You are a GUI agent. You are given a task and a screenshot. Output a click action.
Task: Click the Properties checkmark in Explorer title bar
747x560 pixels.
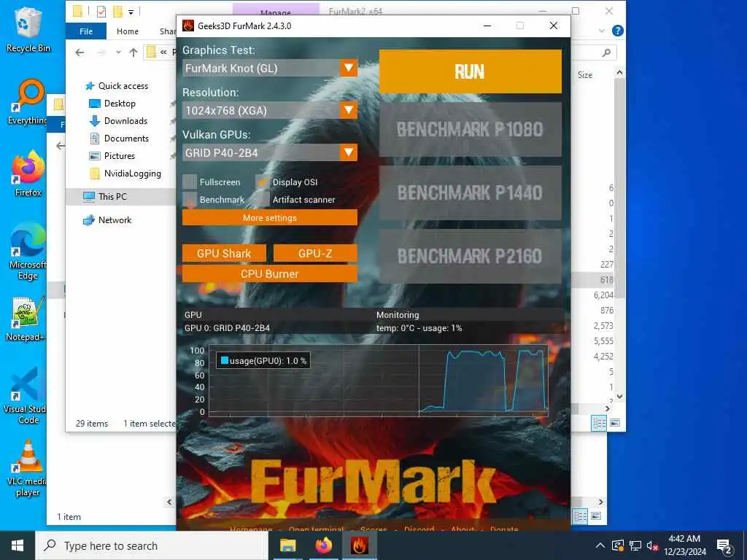pyautogui.click(x=101, y=12)
